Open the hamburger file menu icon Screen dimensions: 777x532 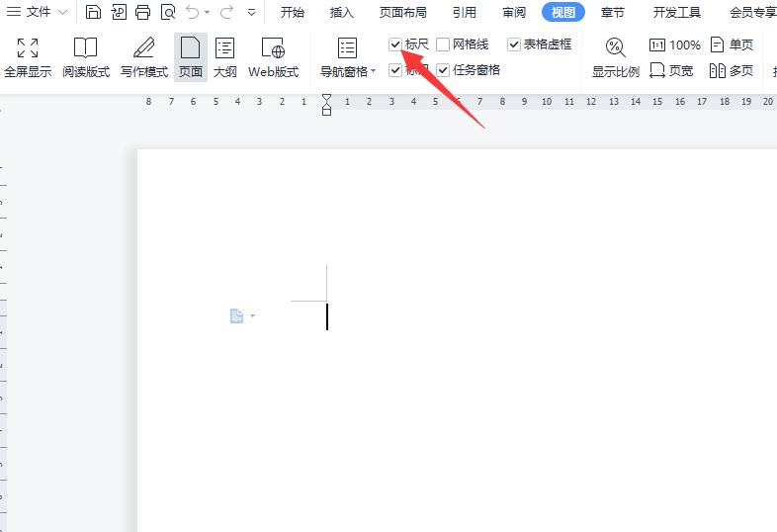(13, 12)
